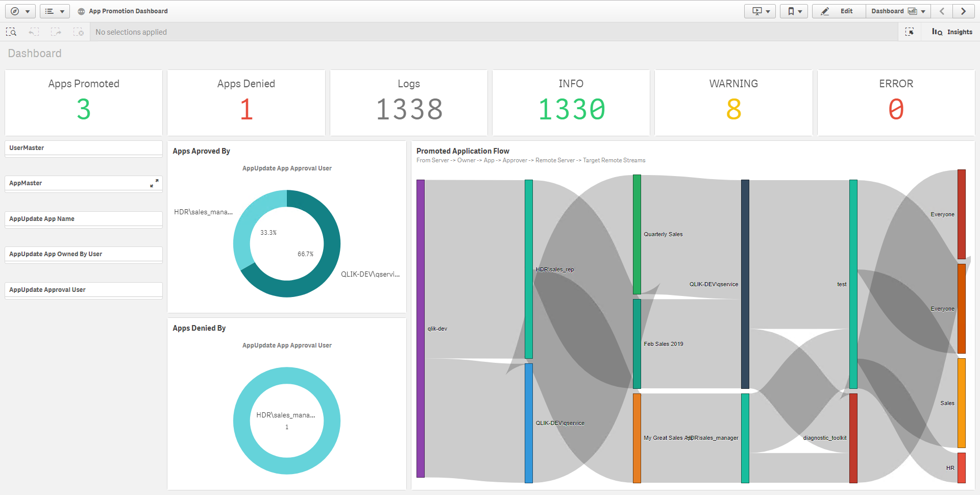Click the App Promotion Dashboard title
Image resolution: width=980 pixels, height=495 pixels.
[x=128, y=11]
